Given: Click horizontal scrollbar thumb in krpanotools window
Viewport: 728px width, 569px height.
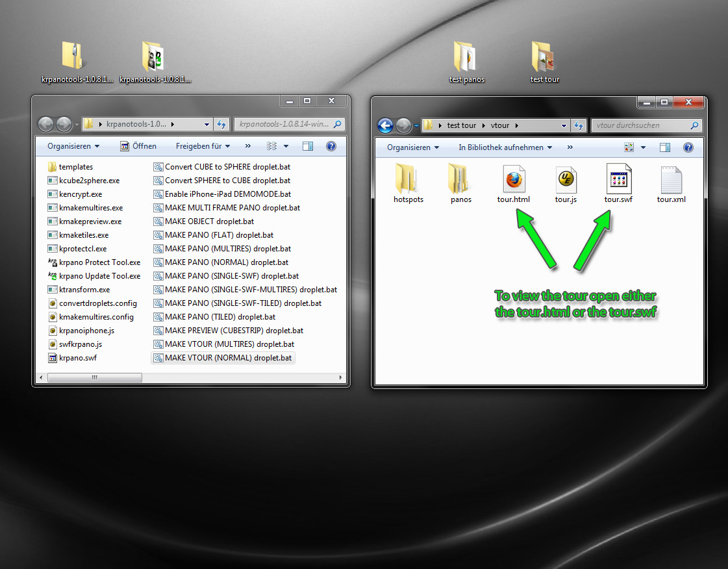Looking at the screenshot, I should 95,377.
